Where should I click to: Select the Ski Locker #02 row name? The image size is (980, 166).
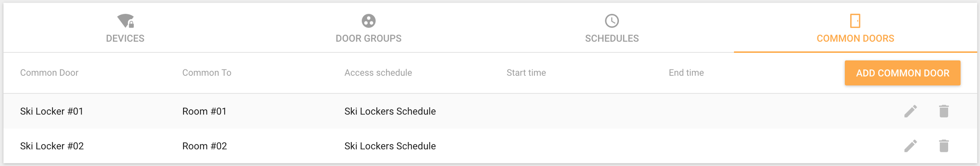[52, 146]
